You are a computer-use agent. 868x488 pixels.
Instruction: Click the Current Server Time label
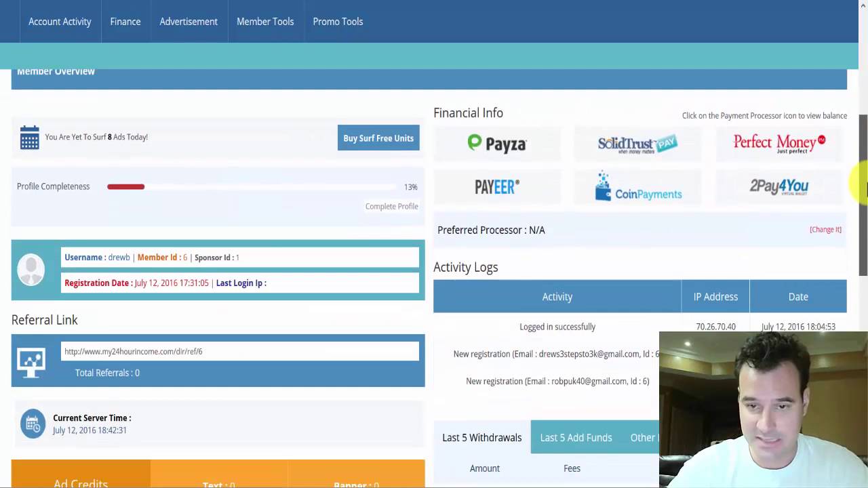[92, 418]
